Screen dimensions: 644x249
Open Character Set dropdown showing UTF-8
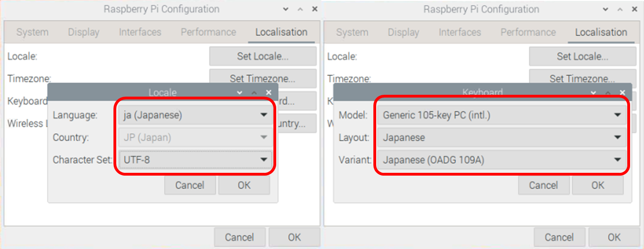pyautogui.click(x=194, y=160)
